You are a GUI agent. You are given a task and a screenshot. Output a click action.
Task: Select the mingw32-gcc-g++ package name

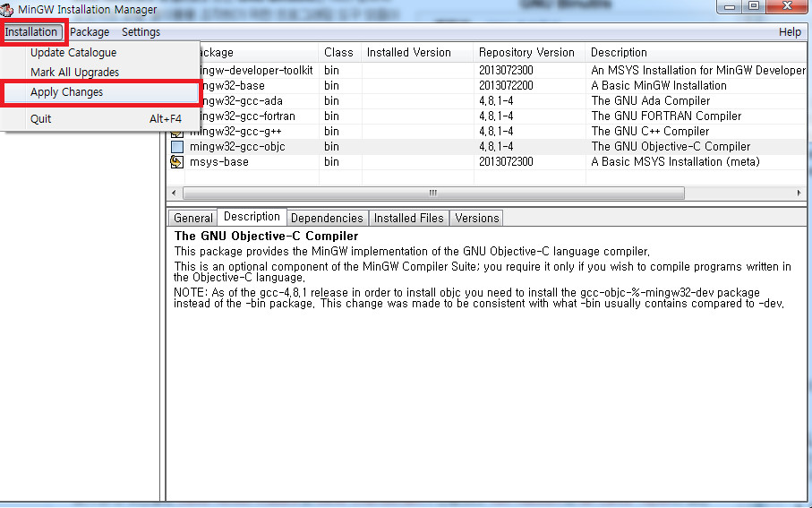[x=235, y=132]
